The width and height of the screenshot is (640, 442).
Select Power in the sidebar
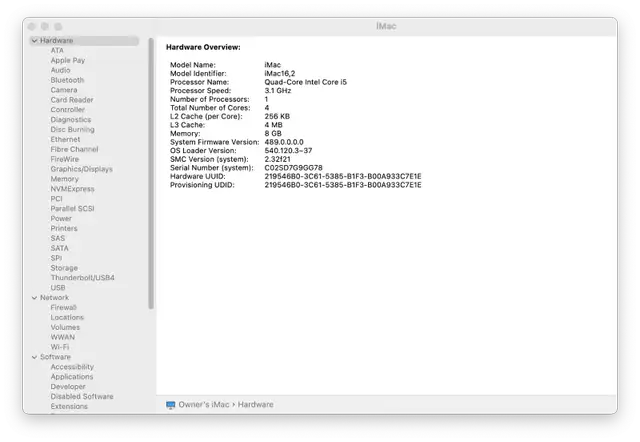pos(61,219)
